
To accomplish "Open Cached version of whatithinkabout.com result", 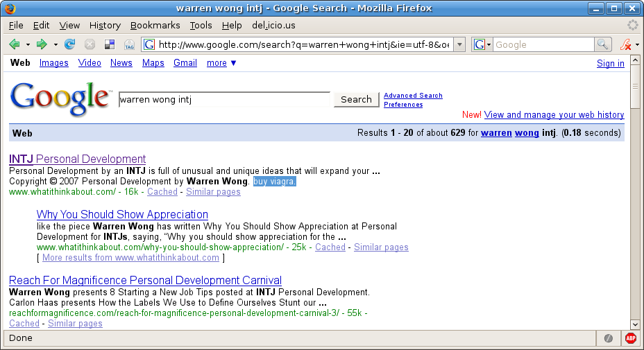I will tap(162, 191).
